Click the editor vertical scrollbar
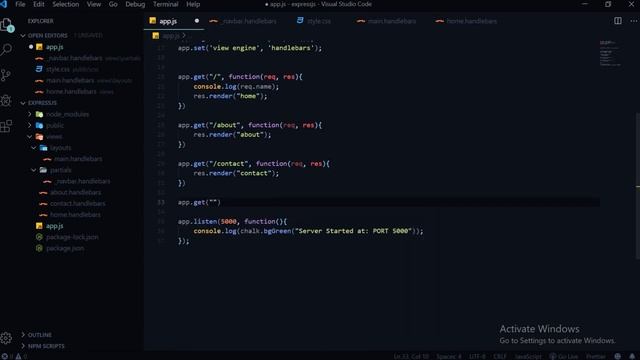The width and height of the screenshot is (640, 360). click(x=638, y=186)
